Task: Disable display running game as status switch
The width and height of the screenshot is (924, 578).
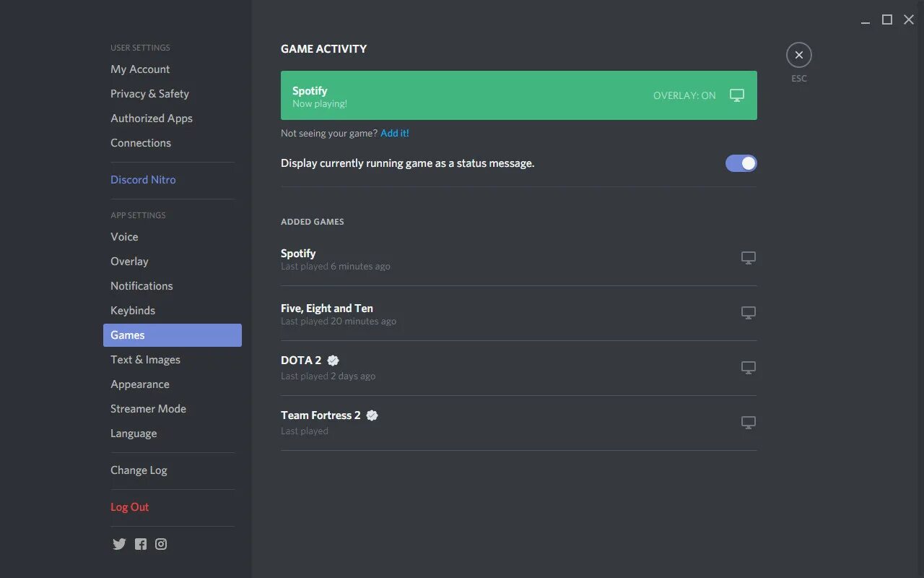Action: (x=741, y=163)
